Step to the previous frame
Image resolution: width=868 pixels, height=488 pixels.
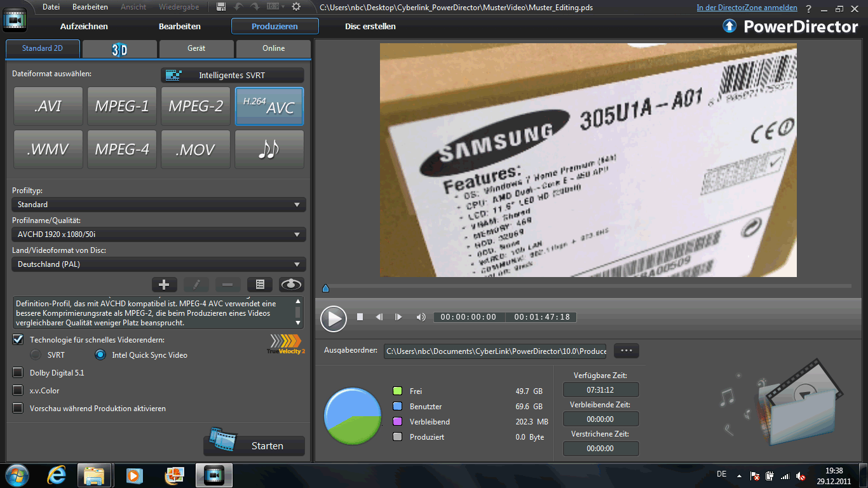pyautogui.click(x=379, y=317)
